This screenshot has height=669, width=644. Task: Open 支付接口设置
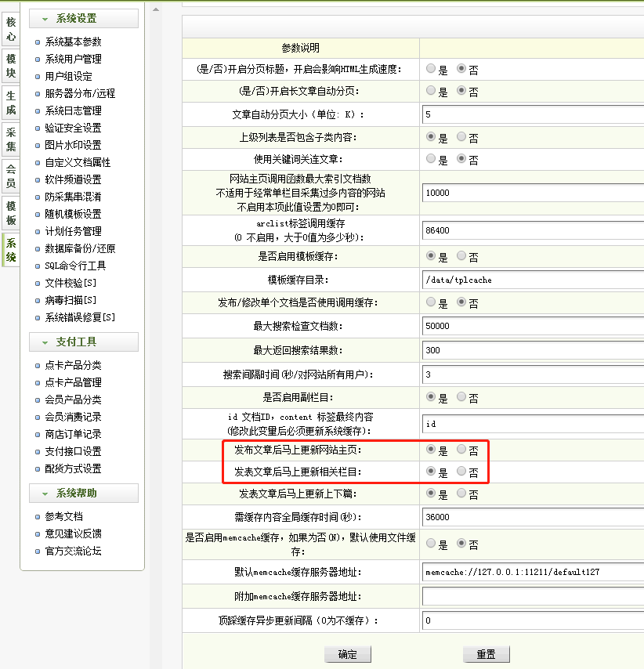coord(73,451)
